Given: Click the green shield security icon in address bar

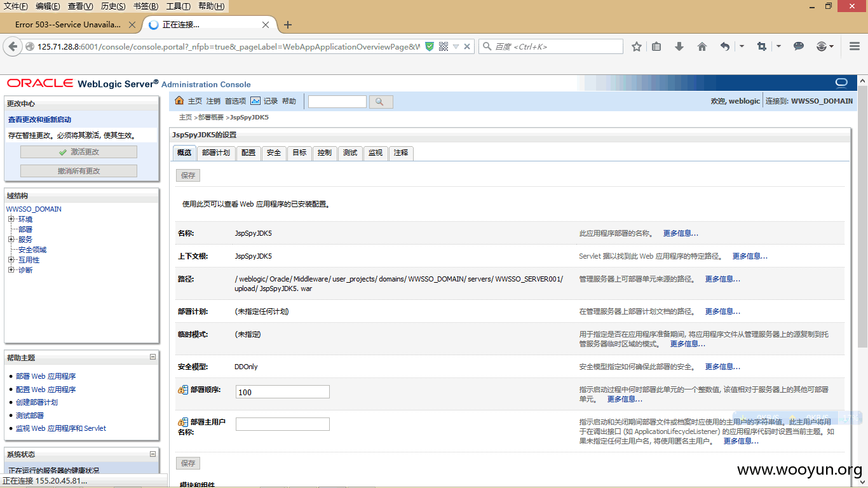Looking at the screenshot, I should 430,46.
